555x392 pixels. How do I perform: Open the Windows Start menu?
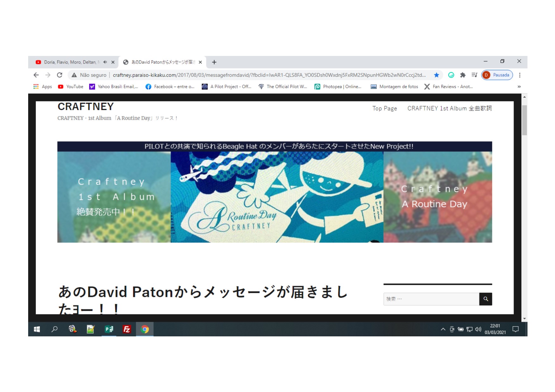pos(37,329)
